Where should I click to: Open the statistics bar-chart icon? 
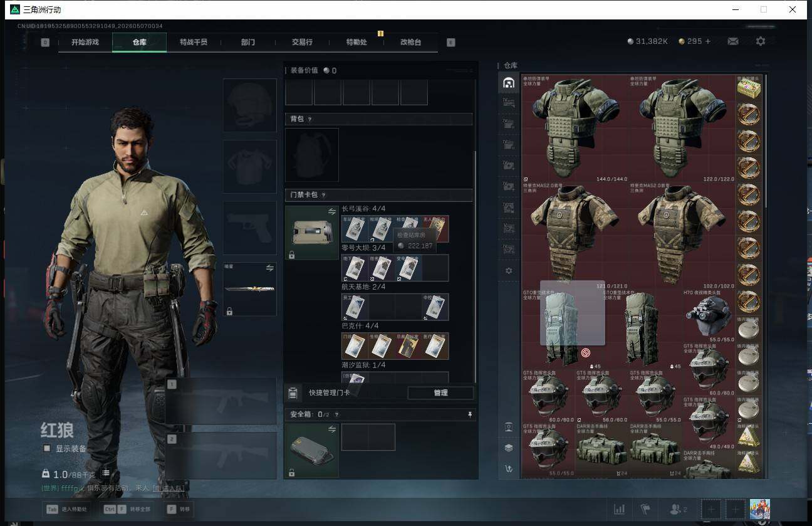coord(620,509)
